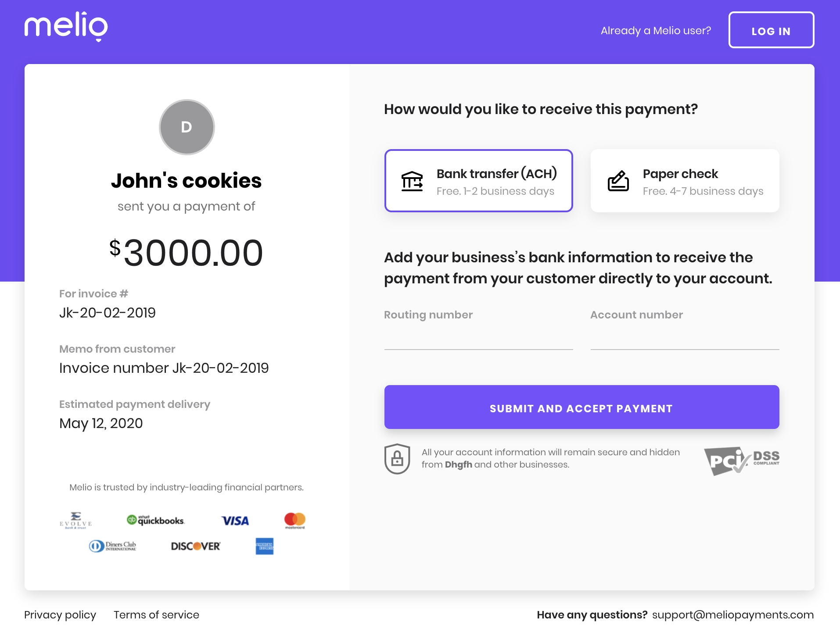Viewport: 840px width, 643px height.
Task: Click the Diners Club International logo
Action: 113,546
